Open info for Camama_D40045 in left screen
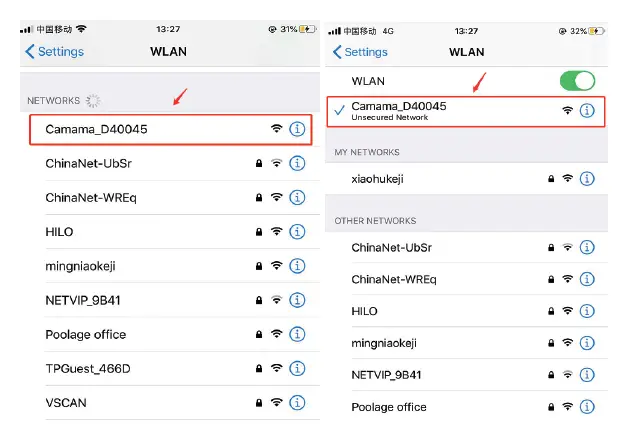 pyautogui.click(x=297, y=129)
